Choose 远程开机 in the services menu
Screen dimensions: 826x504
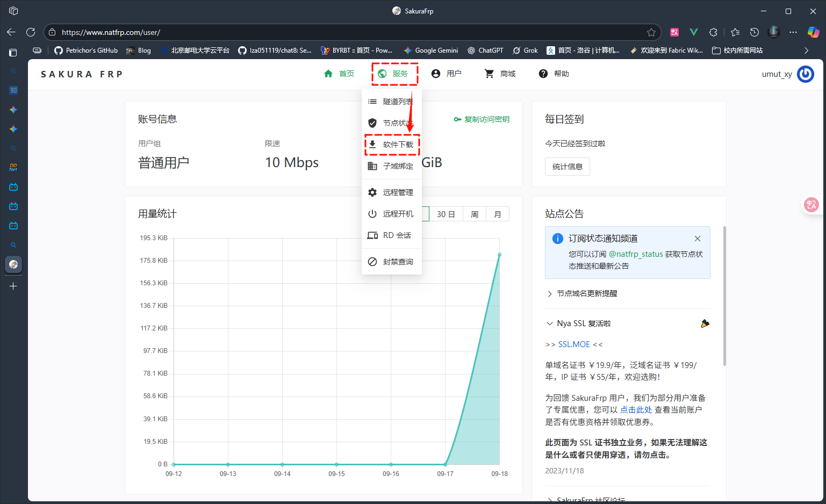click(x=392, y=214)
